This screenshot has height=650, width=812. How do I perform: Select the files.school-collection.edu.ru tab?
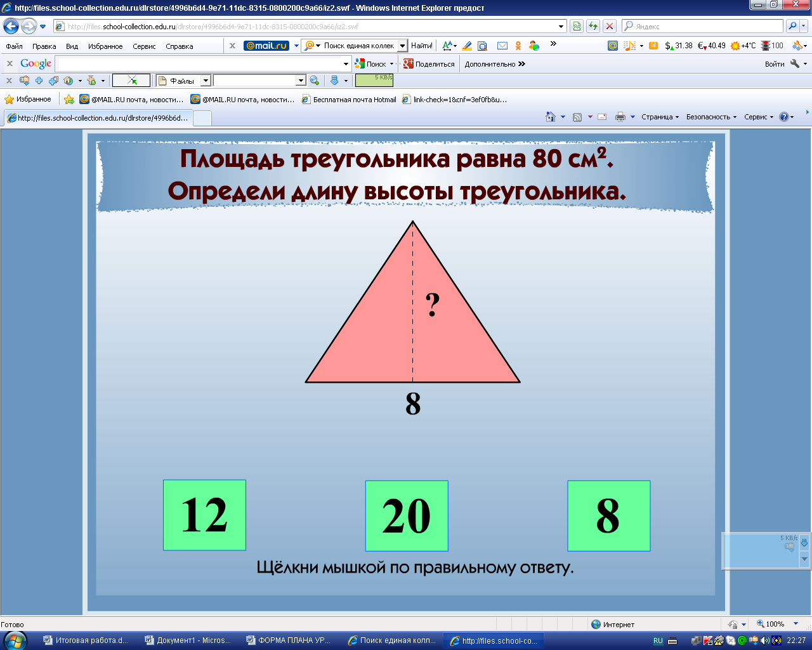97,118
